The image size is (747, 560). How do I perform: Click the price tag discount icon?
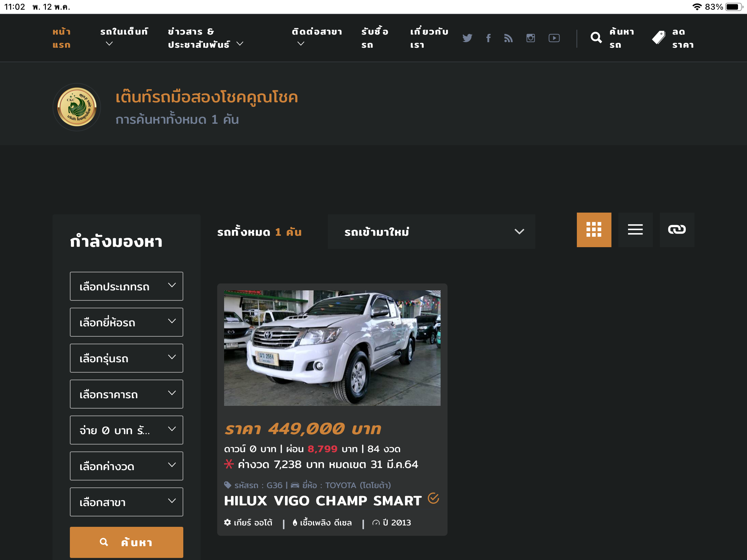659,38
